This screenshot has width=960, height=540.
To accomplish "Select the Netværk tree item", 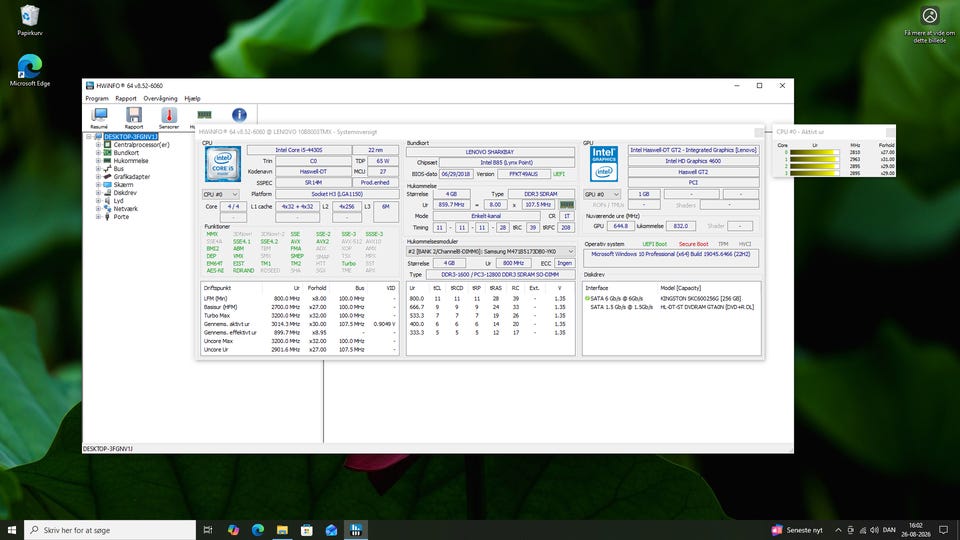I will pos(126,208).
